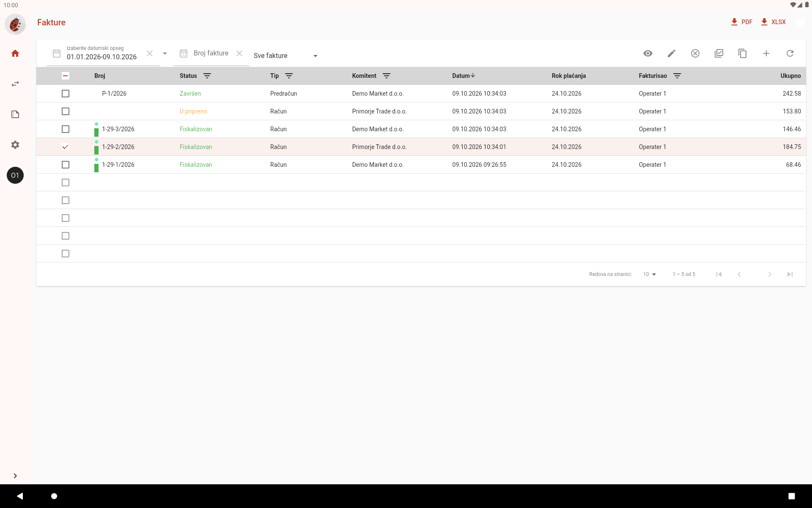Clear the Broj fakture field
812x508 pixels.
coord(239,53)
